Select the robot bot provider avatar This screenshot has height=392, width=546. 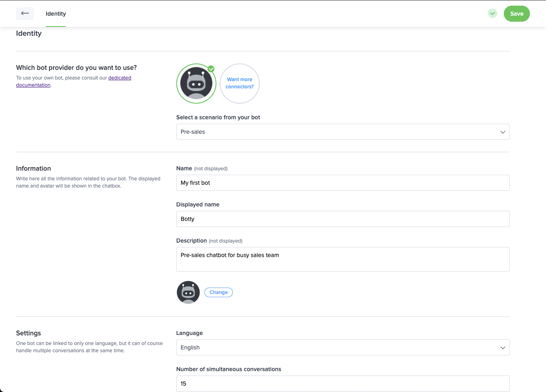click(x=196, y=84)
